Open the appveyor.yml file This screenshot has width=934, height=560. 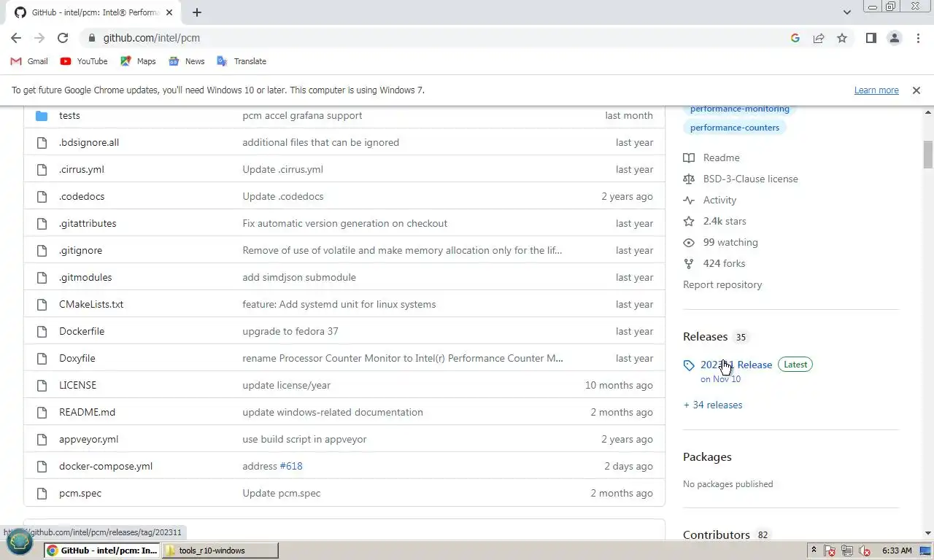click(x=88, y=439)
